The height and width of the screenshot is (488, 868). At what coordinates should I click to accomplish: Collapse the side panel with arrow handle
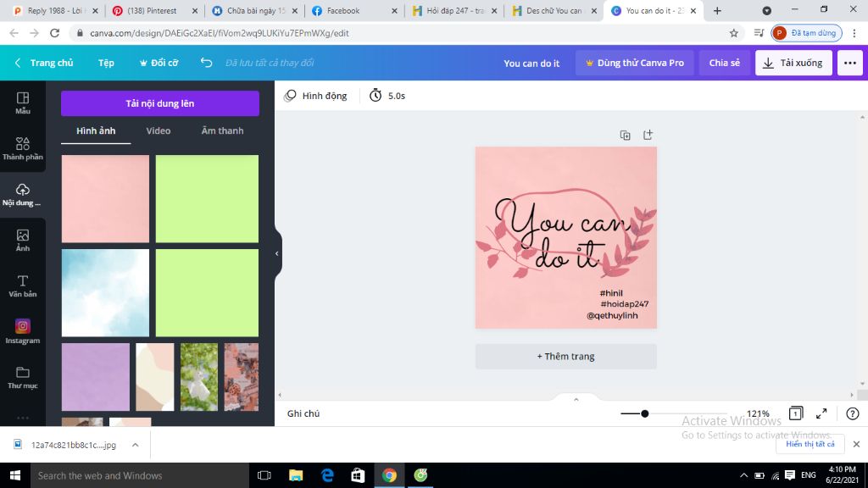click(277, 253)
